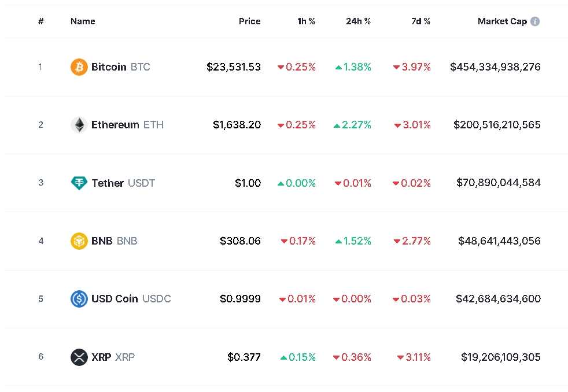Sort by the 1h % column
The image size is (568, 392).
click(306, 21)
